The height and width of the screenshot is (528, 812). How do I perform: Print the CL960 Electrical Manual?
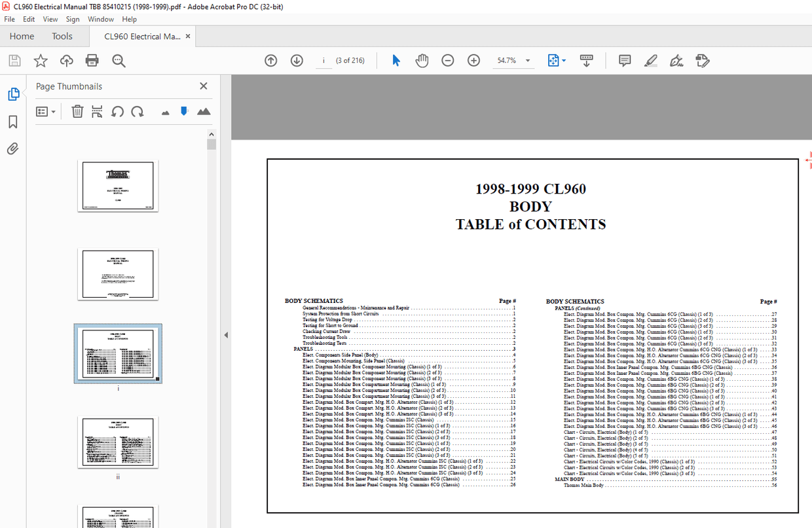coord(92,60)
